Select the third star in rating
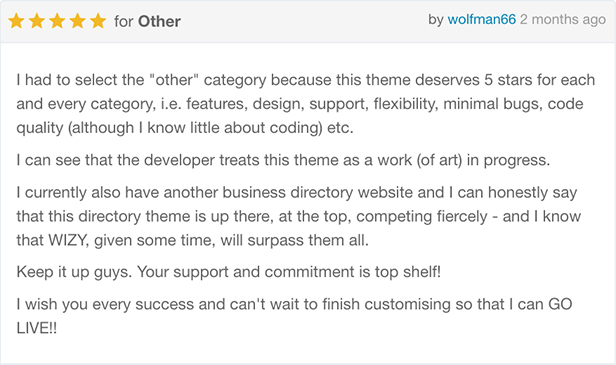 (57, 21)
